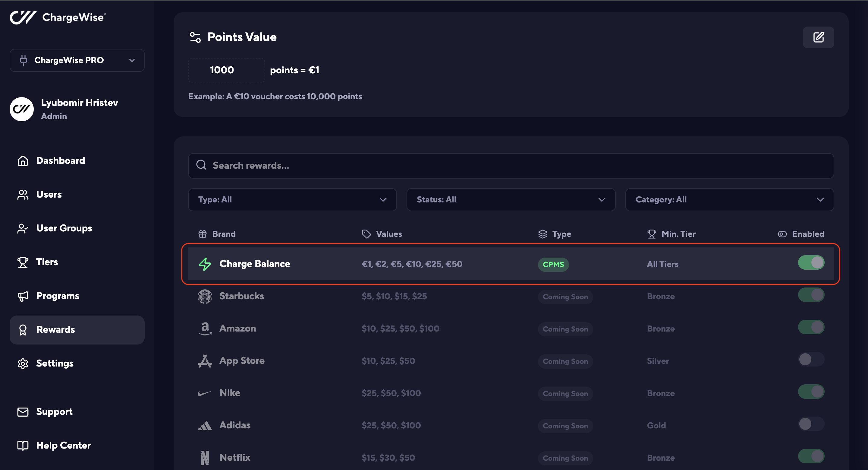Go to Dashboard in sidebar
The height and width of the screenshot is (470, 868).
point(61,160)
